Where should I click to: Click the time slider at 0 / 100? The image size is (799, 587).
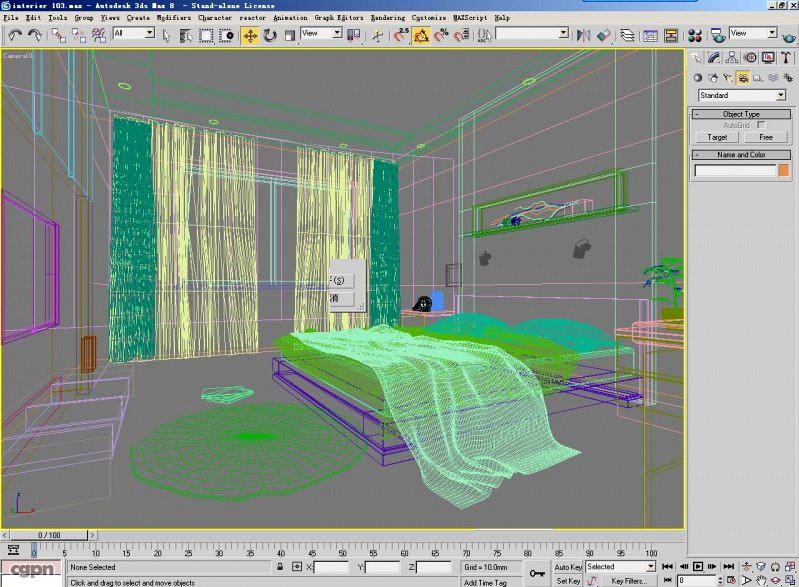point(49,535)
